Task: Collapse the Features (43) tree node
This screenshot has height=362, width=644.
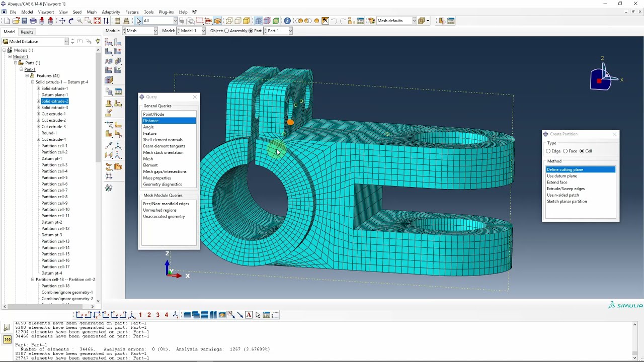Action: tap(27, 75)
